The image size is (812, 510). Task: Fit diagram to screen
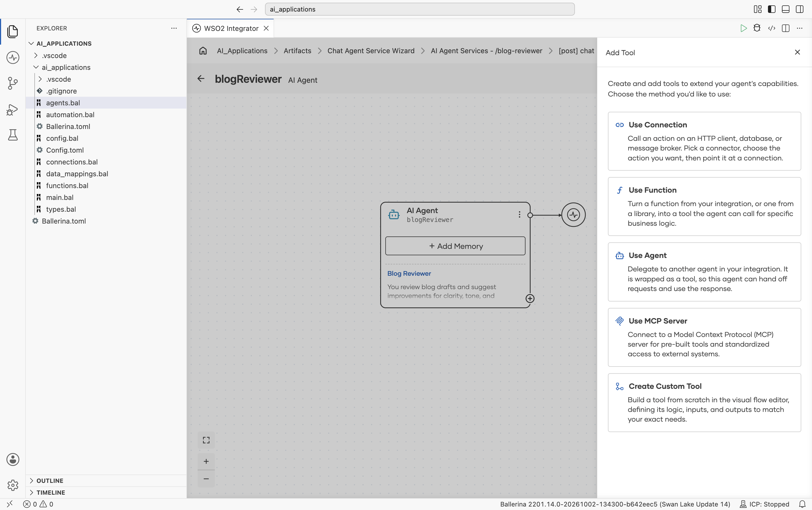coord(206,440)
